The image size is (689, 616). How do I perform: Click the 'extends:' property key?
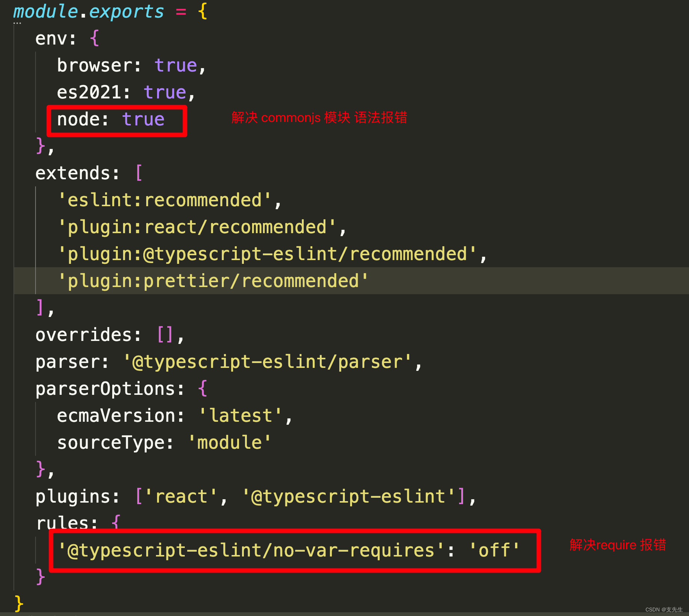pyautogui.click(x=77, y=173)
